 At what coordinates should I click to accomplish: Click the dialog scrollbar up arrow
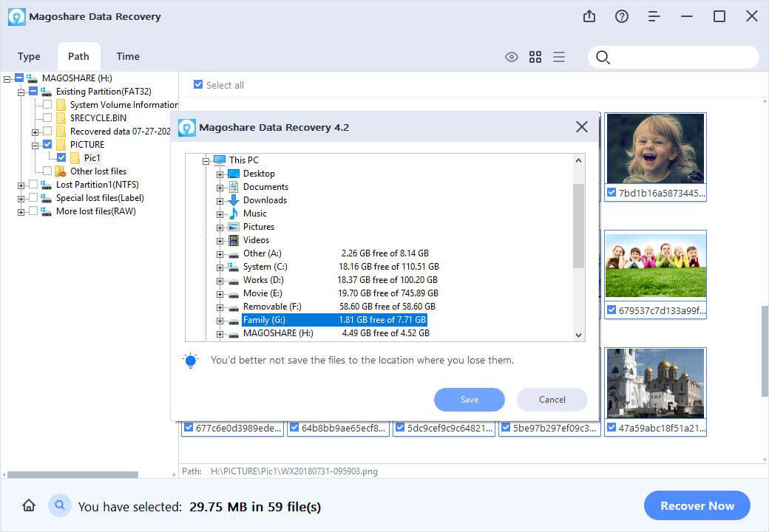click(x=579, y=160)
